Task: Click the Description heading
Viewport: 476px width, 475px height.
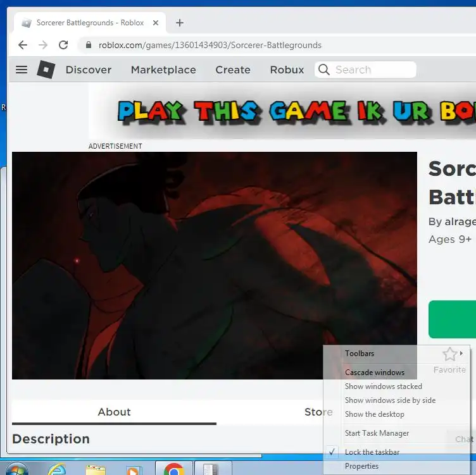Action: (51, 439)
